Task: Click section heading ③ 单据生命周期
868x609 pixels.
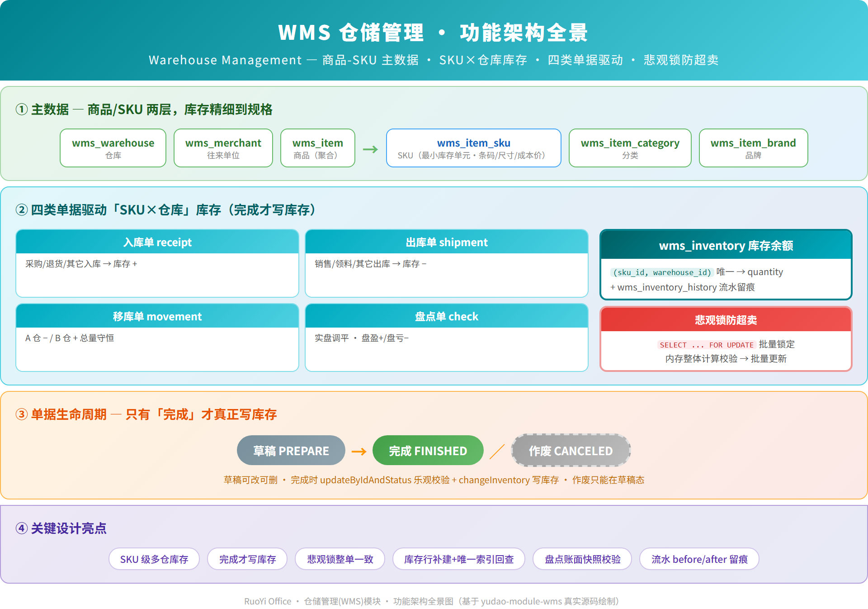Action: pos(146,414)
